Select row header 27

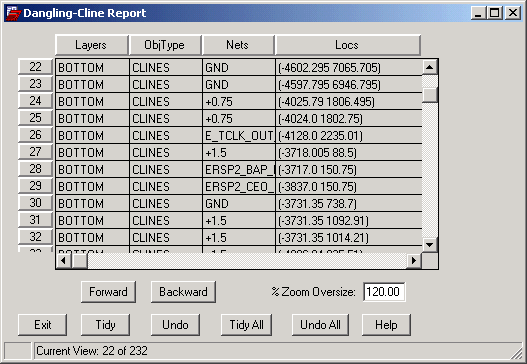coord(35,152)
